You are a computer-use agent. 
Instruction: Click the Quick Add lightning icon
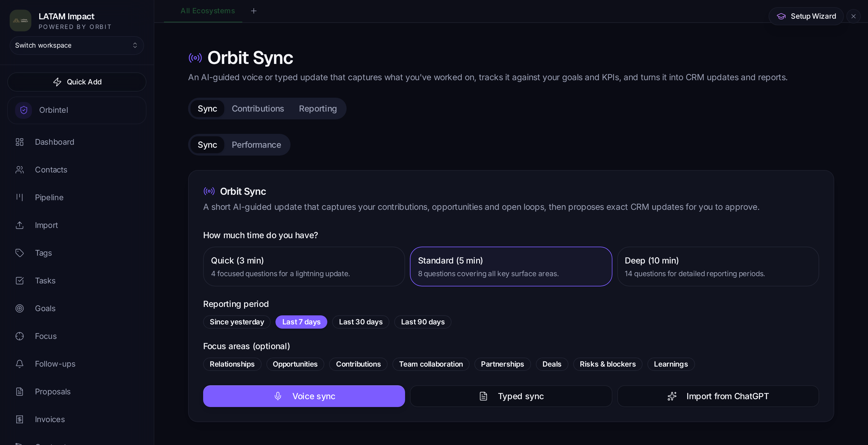point(57,82)
